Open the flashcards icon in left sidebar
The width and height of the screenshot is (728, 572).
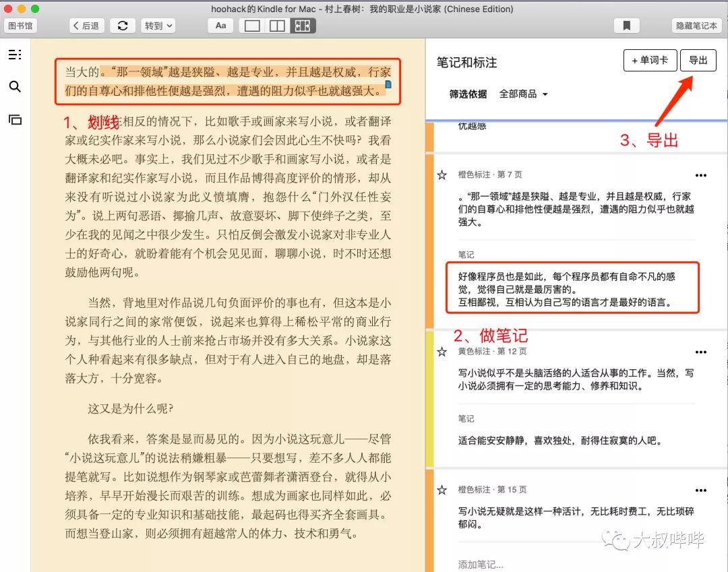[x=15, y=120]
